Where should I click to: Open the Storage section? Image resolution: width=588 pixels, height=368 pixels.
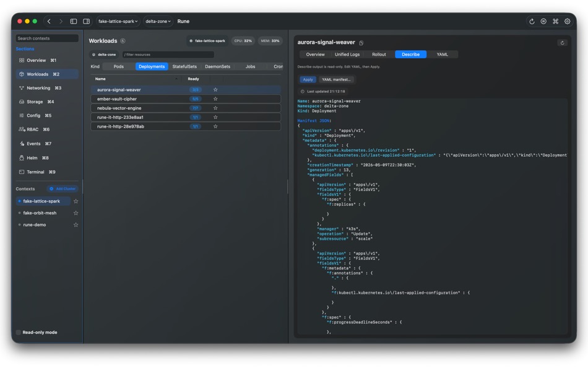47,102
